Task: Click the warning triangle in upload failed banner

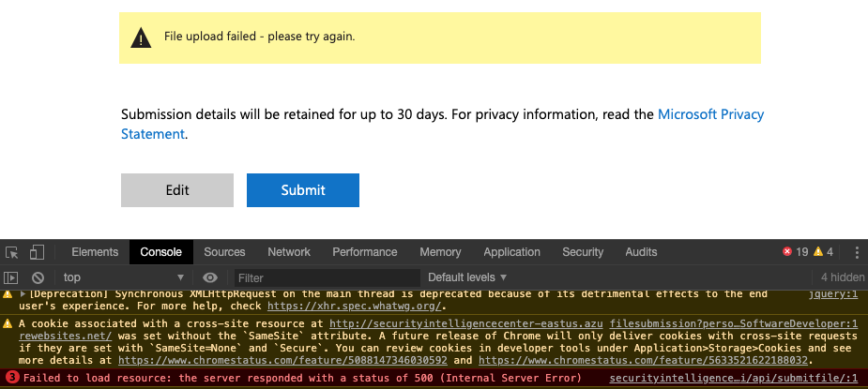Action: (x=141, y=38)
